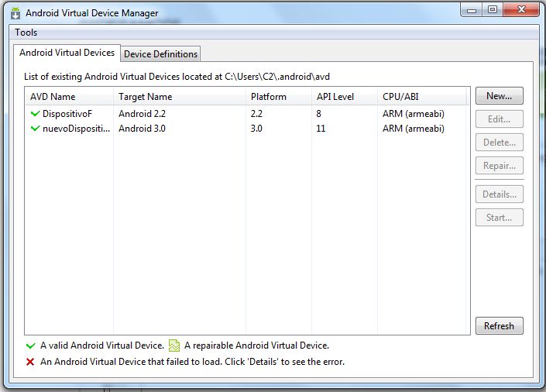Select the DispositivoF device row
Image resolution: width=546 pixels, height=392 pixels.
(x=247, y=114)
